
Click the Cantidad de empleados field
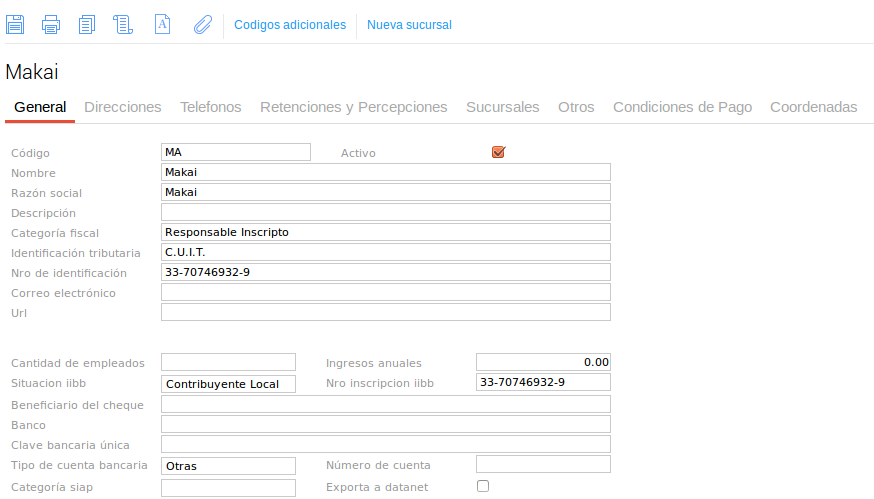pos(229,362)
